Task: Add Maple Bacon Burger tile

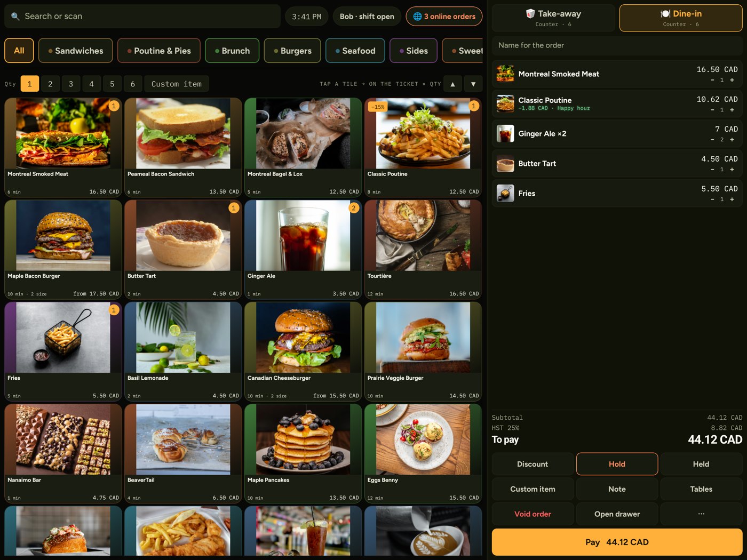Action: tap(63, 250)
